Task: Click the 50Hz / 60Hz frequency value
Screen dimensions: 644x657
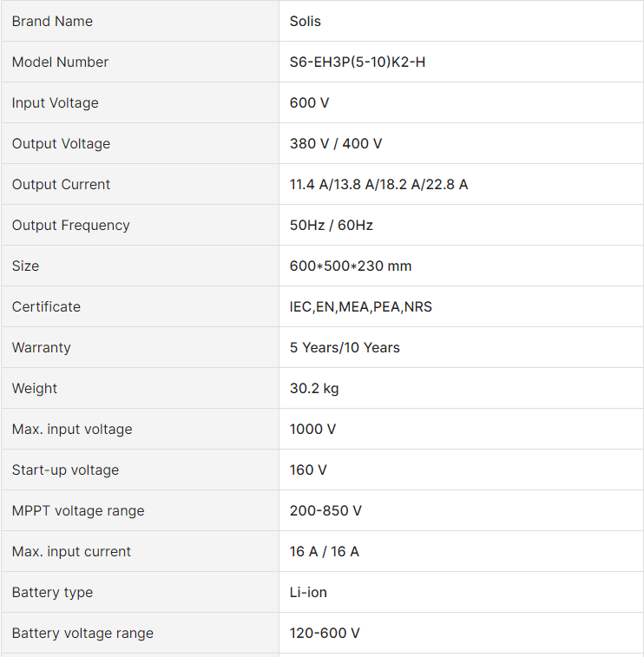Action: (331, 226)
